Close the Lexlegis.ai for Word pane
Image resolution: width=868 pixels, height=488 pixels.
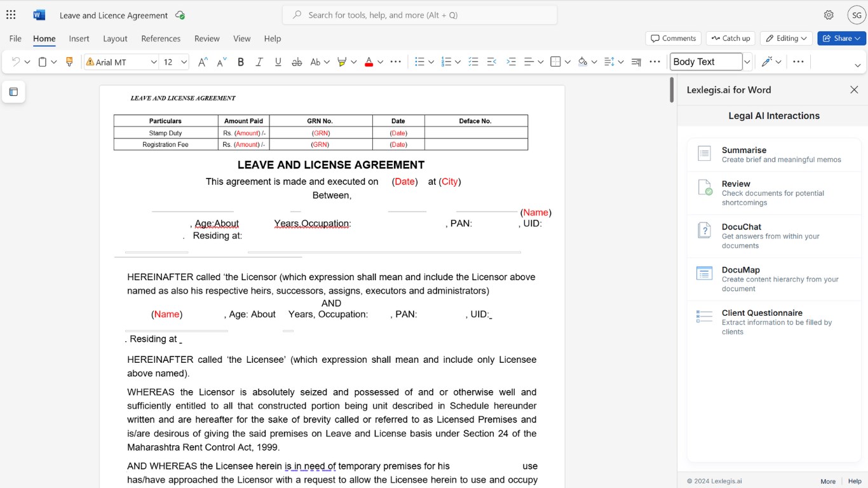(854, 90)
